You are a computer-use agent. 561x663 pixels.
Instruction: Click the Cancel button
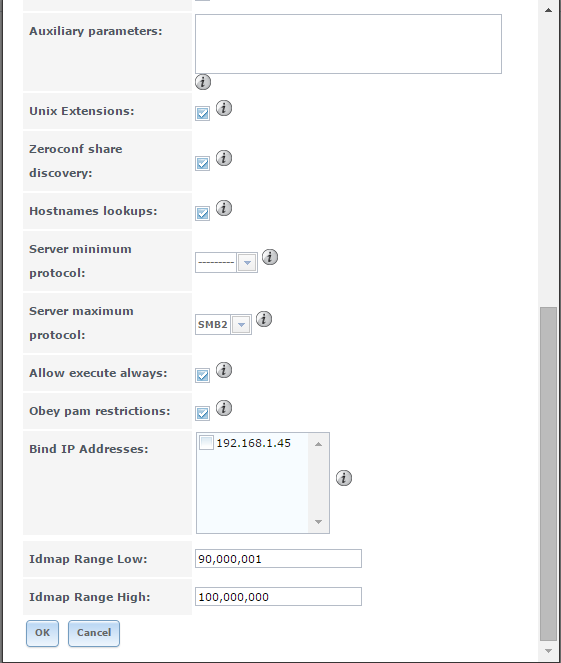coord(94,633)
